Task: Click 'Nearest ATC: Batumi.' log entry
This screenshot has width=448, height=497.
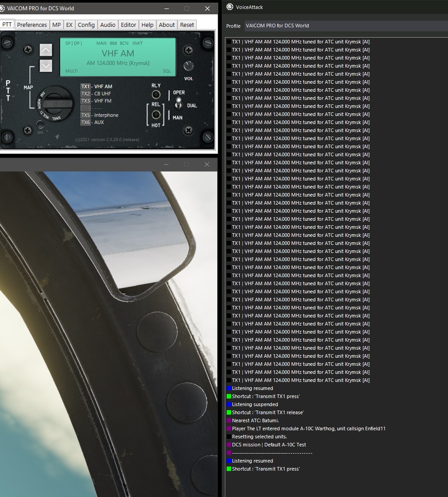Action: click(x=255, y=420)
